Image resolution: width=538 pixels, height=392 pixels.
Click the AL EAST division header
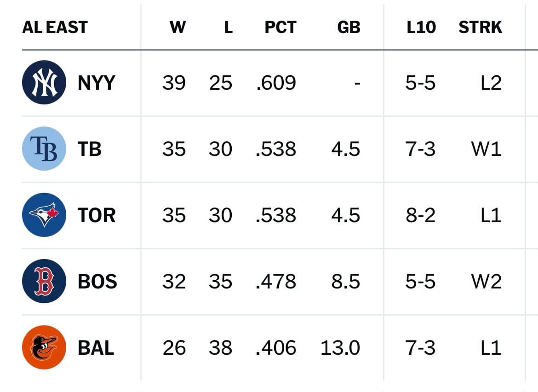[x=55, y=28]
